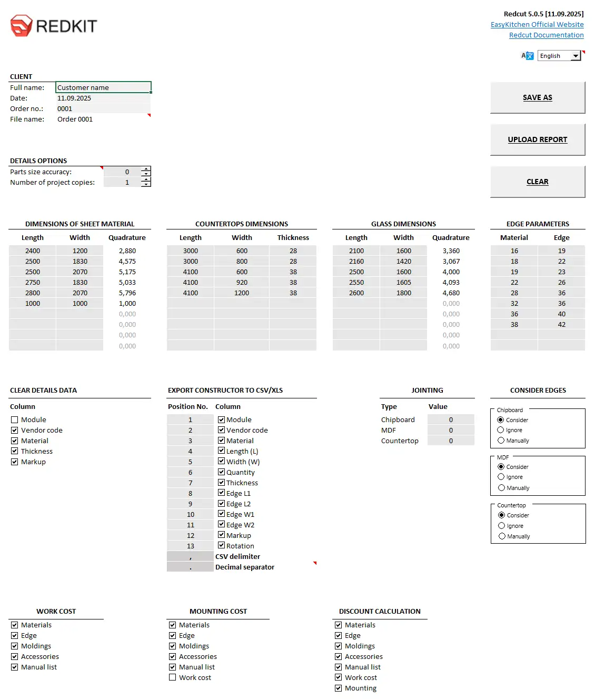Uncheck Thickness in Clear Details Data

coord(14,451)
